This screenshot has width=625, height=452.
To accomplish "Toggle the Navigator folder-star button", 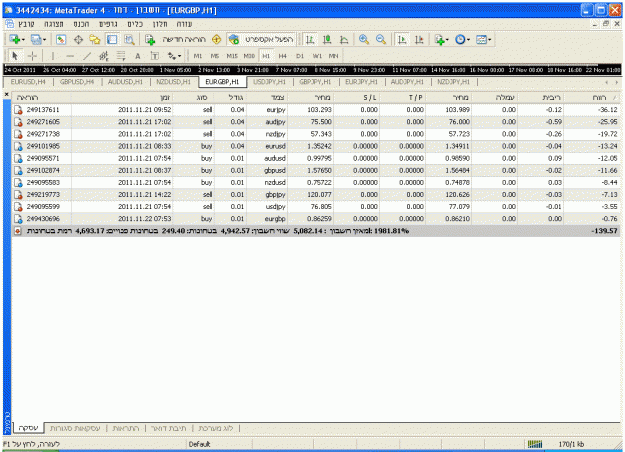I will tap(95, 39).
